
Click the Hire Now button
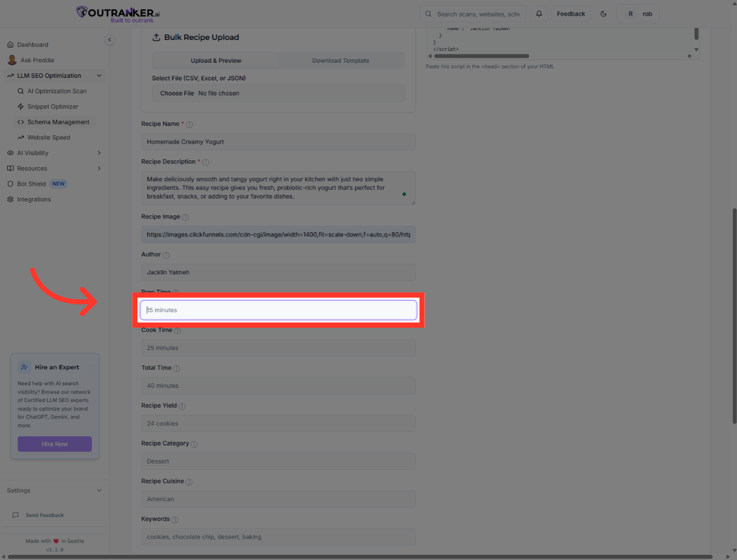[x=55, y=444]
